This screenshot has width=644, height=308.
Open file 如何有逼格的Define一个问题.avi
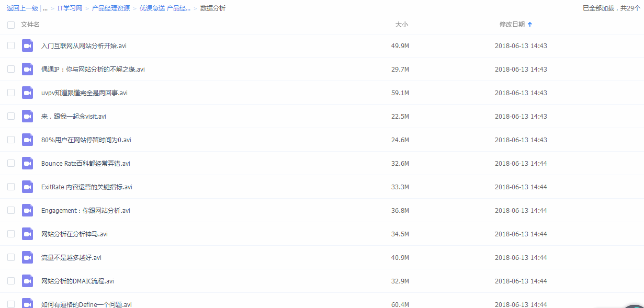(x=86, y=304)
